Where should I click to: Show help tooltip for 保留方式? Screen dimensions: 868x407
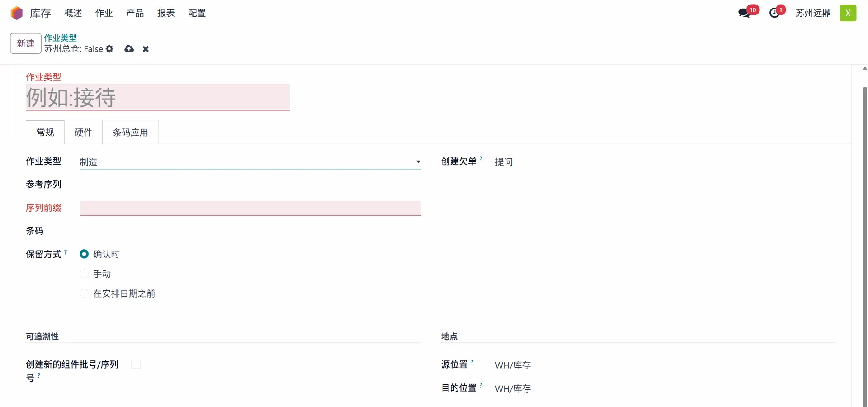tap(66, 252)
